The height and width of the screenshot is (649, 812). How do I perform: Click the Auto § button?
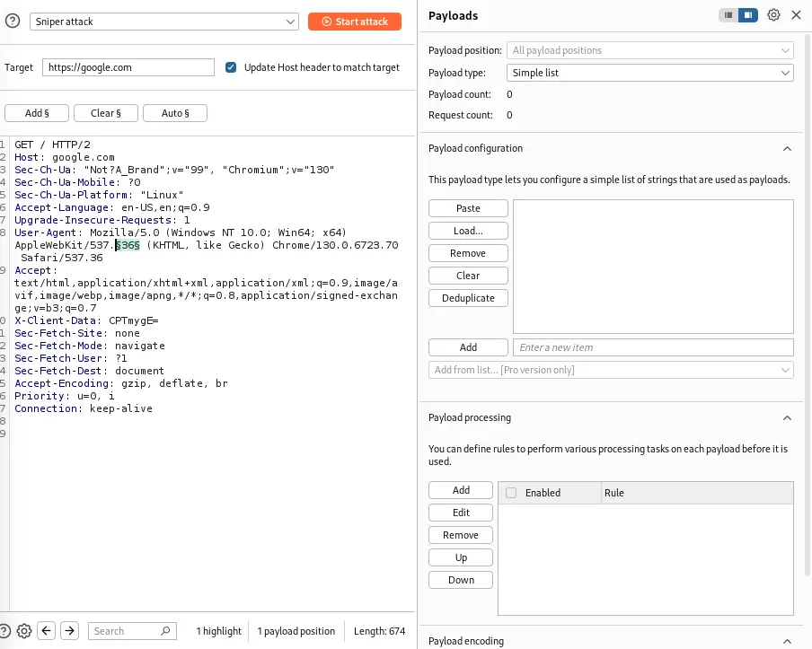175,113
